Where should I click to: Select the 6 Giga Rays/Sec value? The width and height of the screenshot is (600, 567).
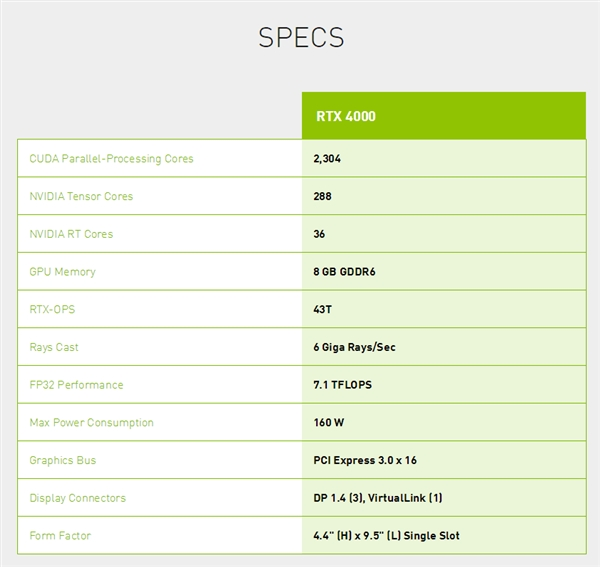tap(354, 347)
